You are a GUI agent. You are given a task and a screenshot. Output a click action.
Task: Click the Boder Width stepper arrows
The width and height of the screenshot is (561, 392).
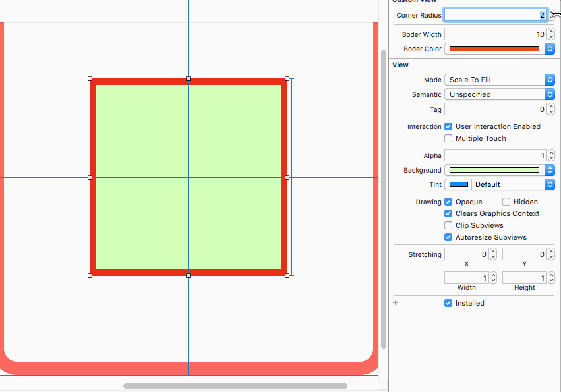click(x=551, y=34)
